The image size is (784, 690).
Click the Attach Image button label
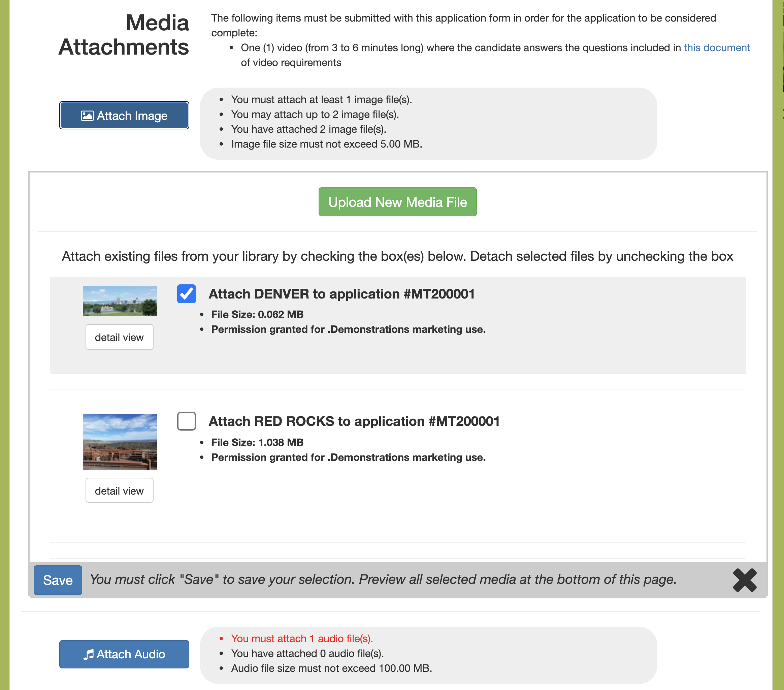point(132,116)
